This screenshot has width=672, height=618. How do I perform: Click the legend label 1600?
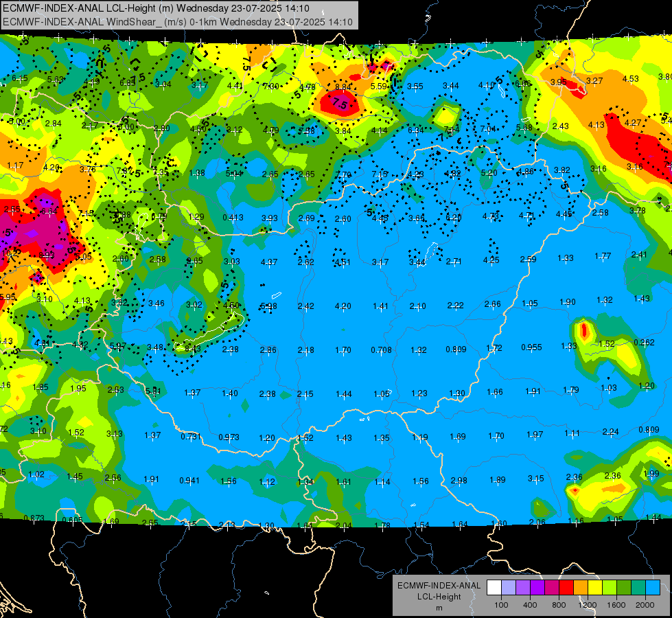tap(616, 605)
